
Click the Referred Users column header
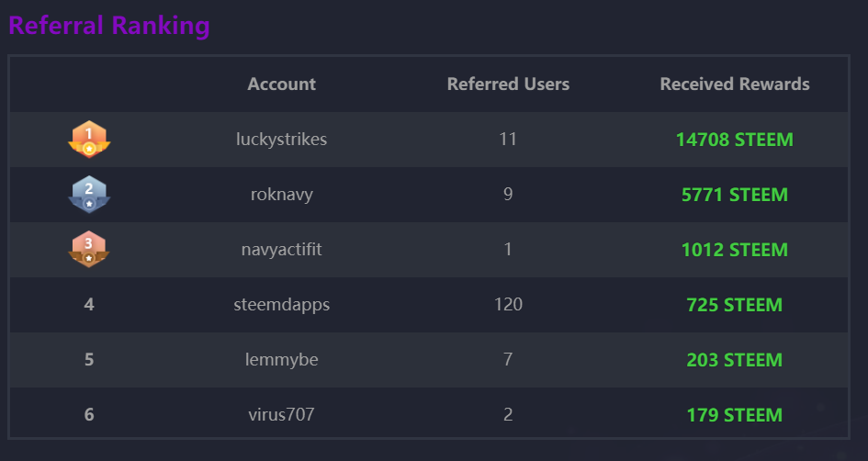click(508, 84)
